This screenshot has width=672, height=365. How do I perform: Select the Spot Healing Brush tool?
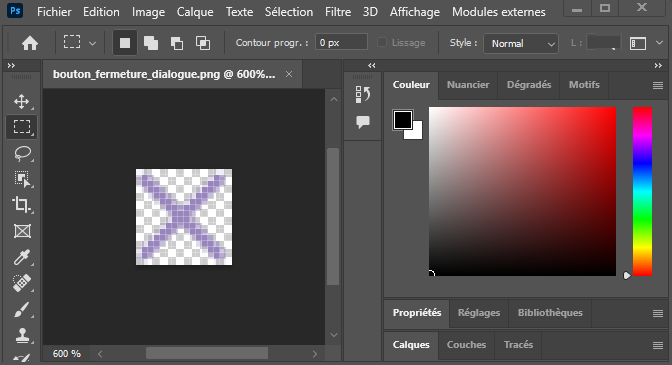coord(21,283)
